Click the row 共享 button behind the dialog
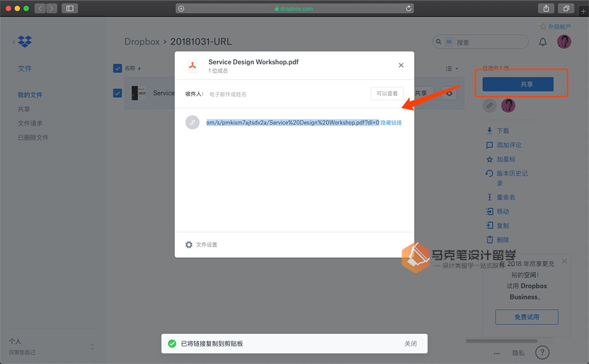 423,93
